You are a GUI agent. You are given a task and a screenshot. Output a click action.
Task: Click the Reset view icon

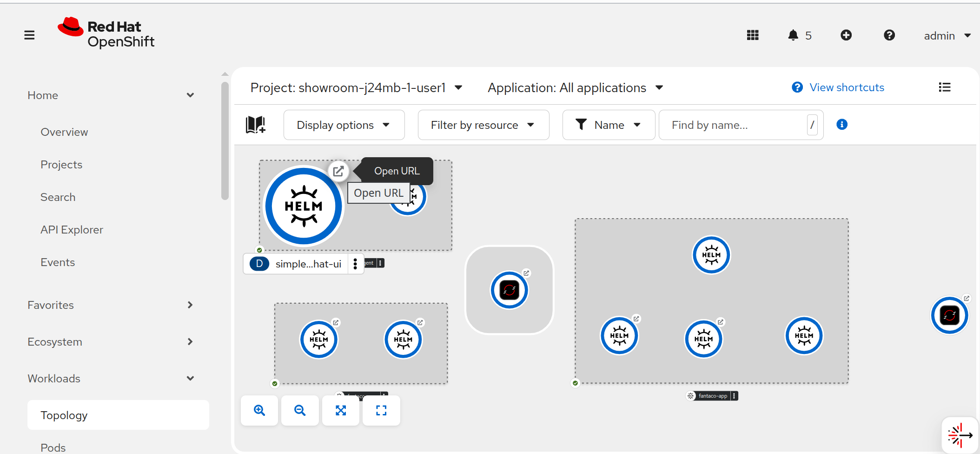381,410
